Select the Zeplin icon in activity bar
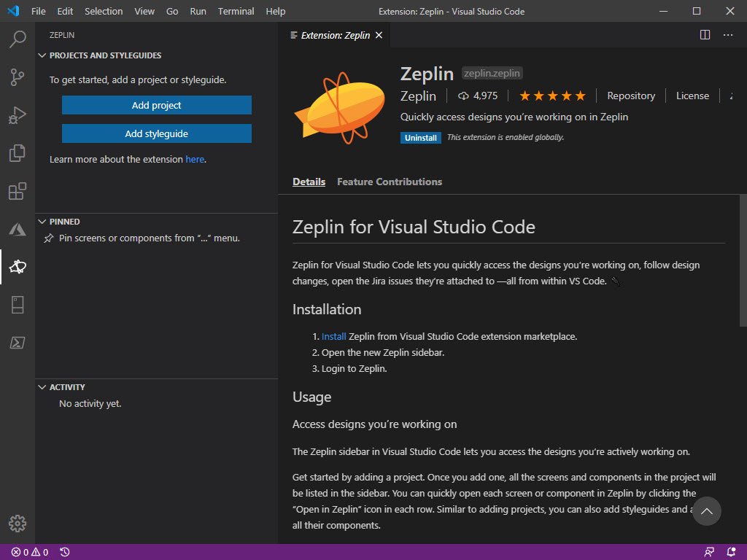 point(18,267)
